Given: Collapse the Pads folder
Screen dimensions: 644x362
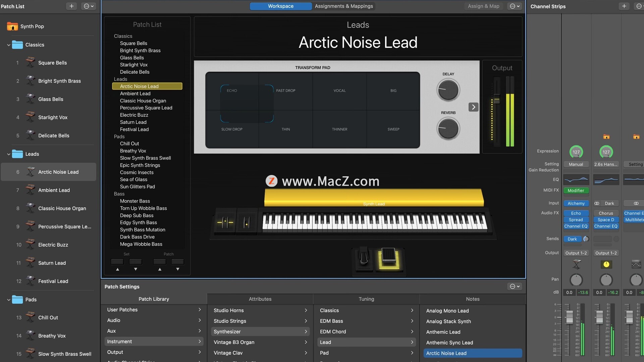Looking at the screenshot, I should point(8,300).
